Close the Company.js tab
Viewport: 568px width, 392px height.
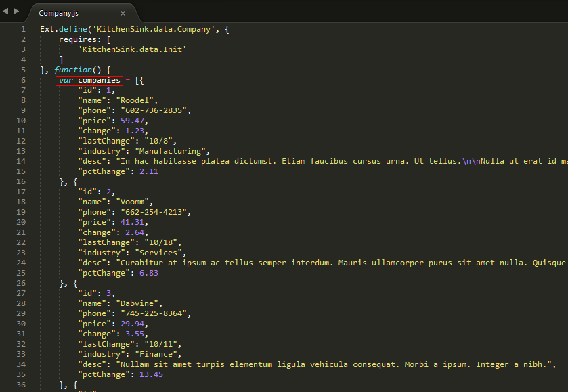pyautogui.click(x=123, y=12)
